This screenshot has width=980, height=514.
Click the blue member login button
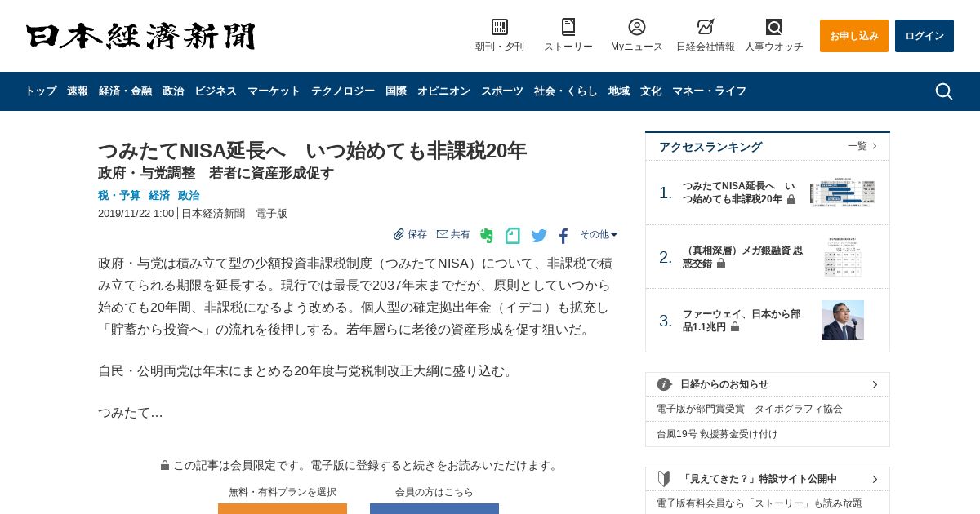click(434, 508)
